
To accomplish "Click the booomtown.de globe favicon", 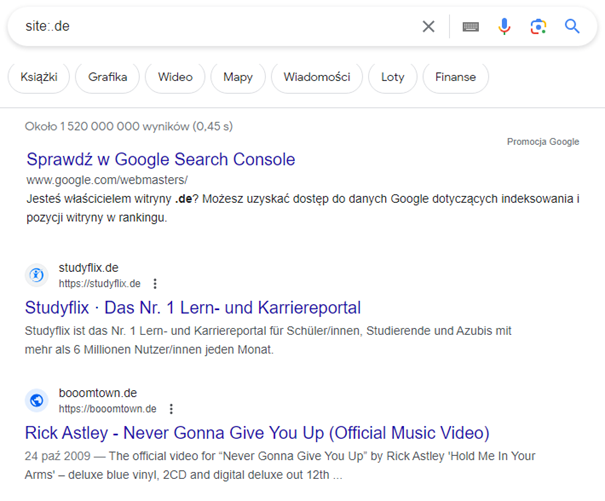I will pos(37,400).
